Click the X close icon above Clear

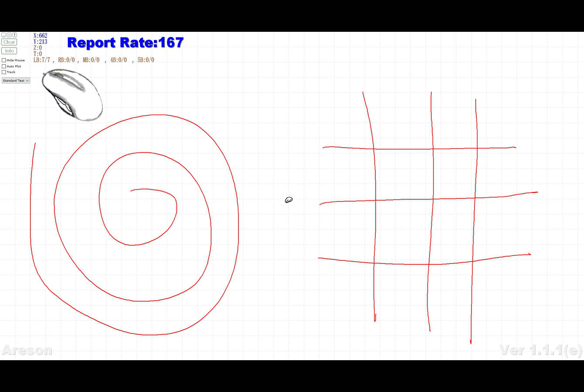9,35
